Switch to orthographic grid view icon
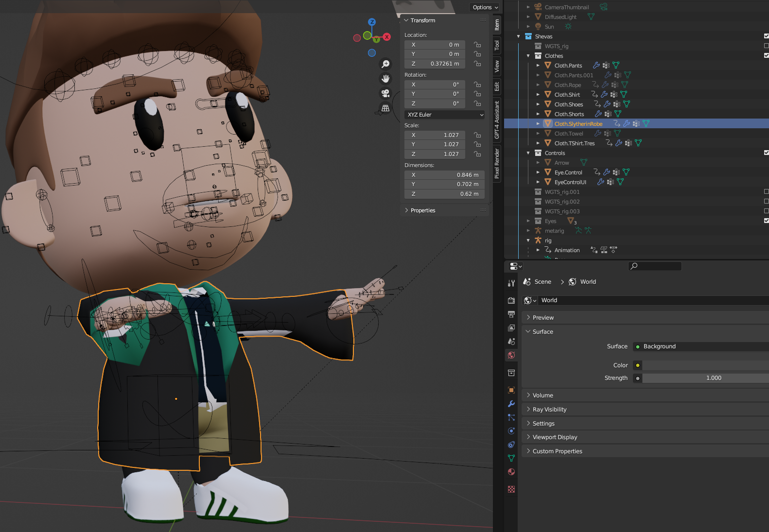The width and height of the screenshot is (769, 532). point(385,108)
